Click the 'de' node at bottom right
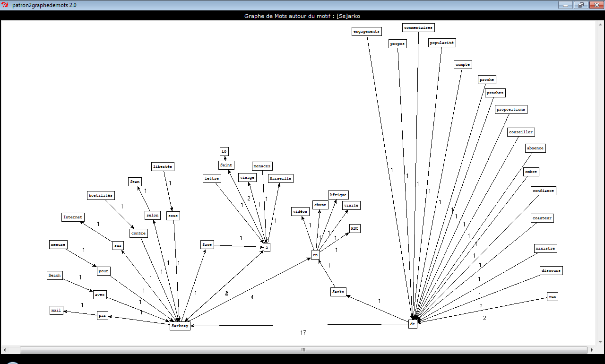 pyautogui.click(x=413, y=324)
